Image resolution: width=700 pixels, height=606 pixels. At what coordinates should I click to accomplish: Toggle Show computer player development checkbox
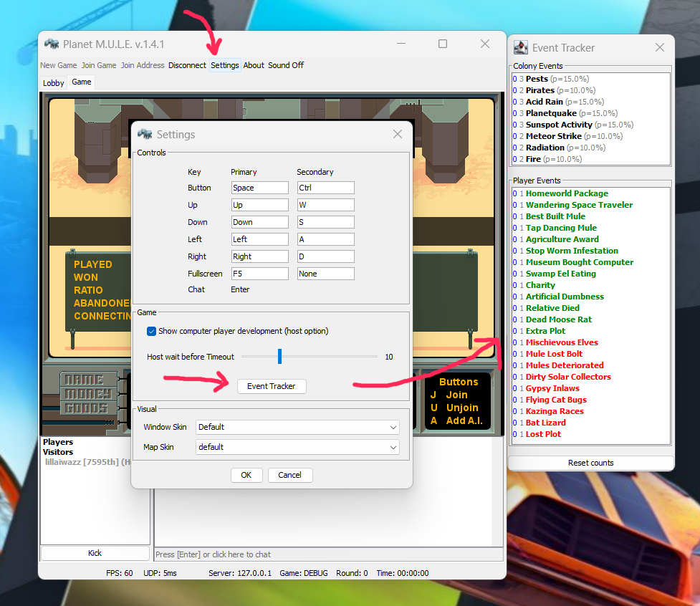coord(151,331)
